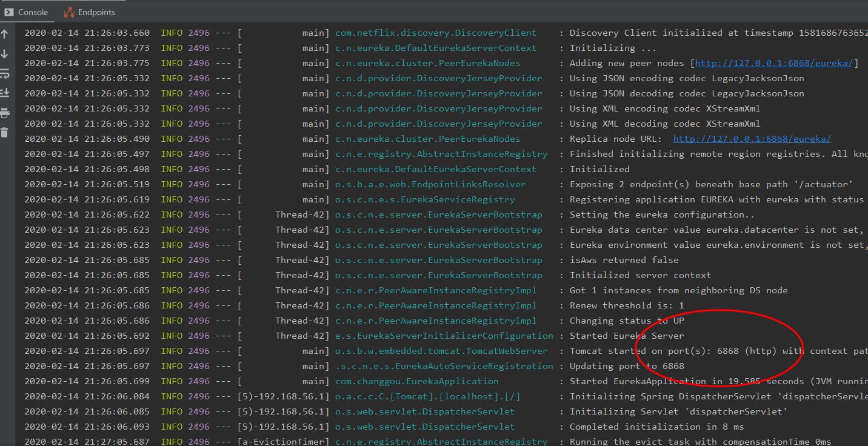
Task: Click 'Registering application EUREKA with eureka' message
Action: click(x=717, y=199)
